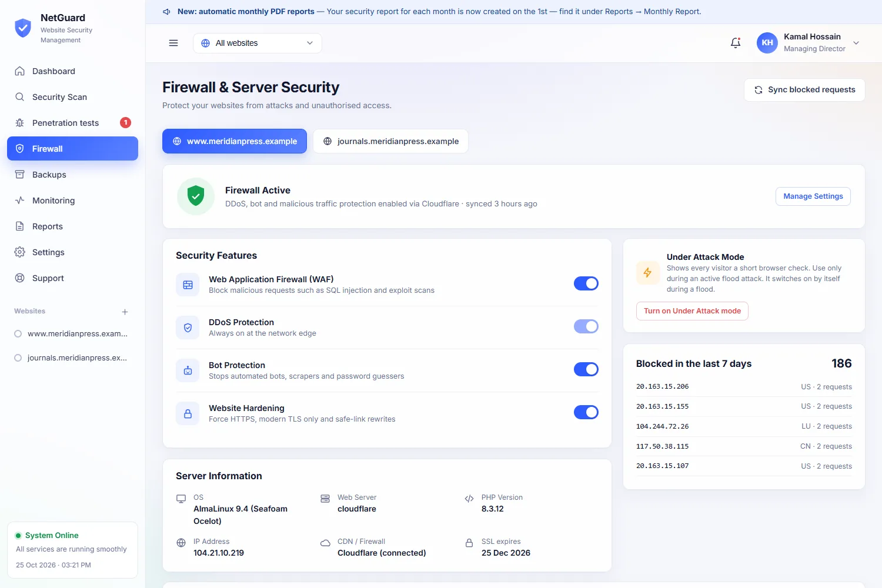Viewport: 882px width, 588px height.
Task: Click the Web Application Firewall icon
Action: coord(188,285)
